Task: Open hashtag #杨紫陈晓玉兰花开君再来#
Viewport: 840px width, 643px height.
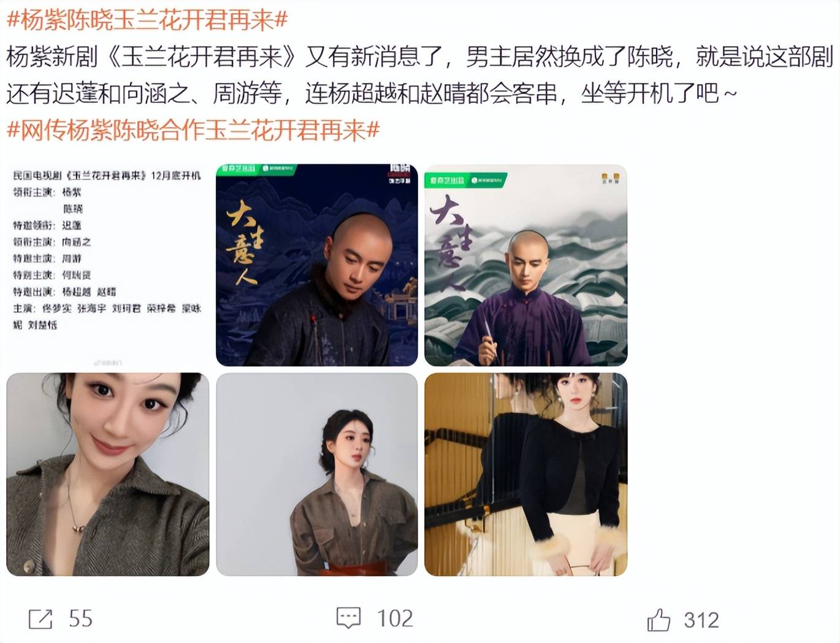Action: click(147, 20)
